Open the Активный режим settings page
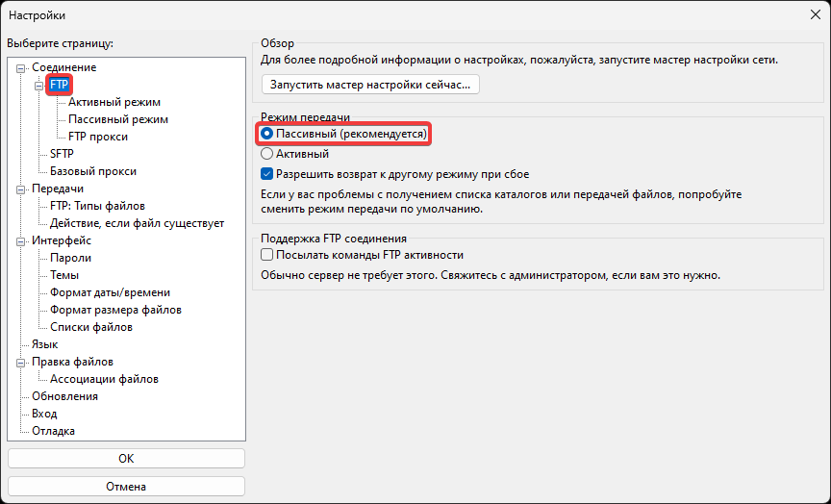 coord(114,102)
